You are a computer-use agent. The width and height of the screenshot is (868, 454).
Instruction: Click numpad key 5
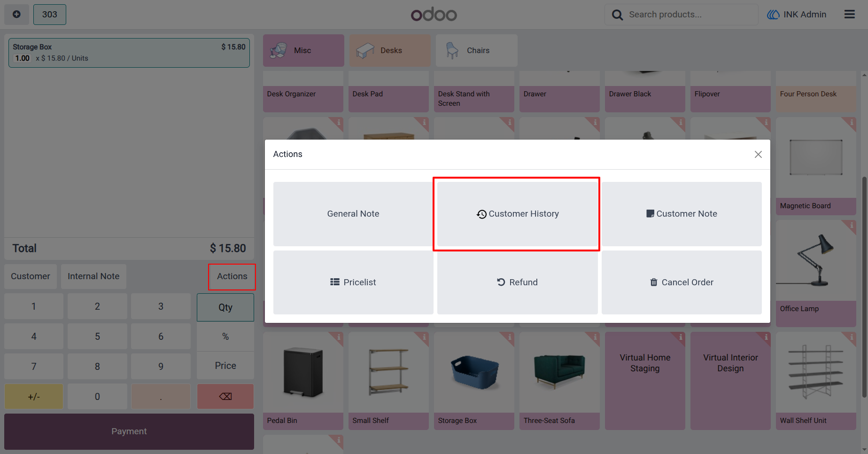point(97,337)
